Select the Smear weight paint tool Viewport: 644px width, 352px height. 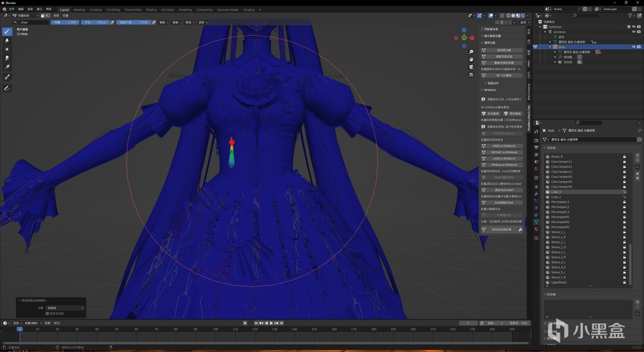click(x=7, y=58)
